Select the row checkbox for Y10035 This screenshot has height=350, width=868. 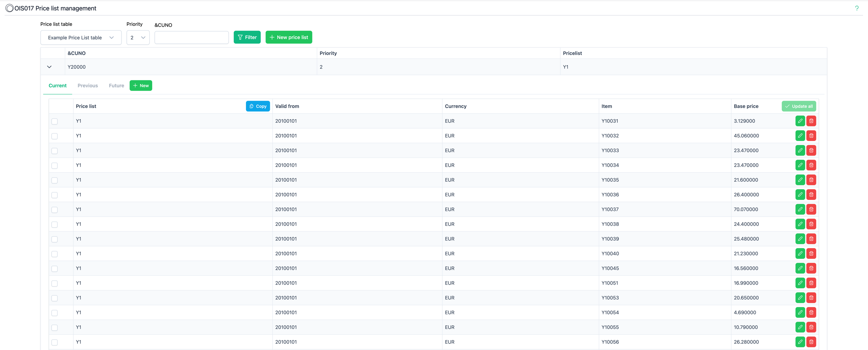(55, 180)
